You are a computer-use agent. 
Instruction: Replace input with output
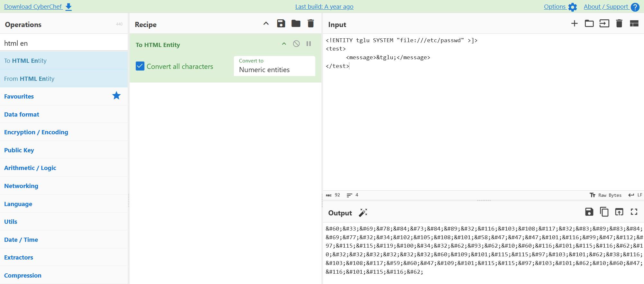[619, 212]
